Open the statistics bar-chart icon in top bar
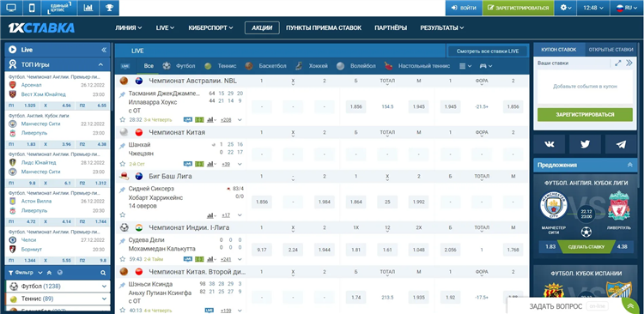The height and width of the screenshot is (314, 644). coord(88,8)
